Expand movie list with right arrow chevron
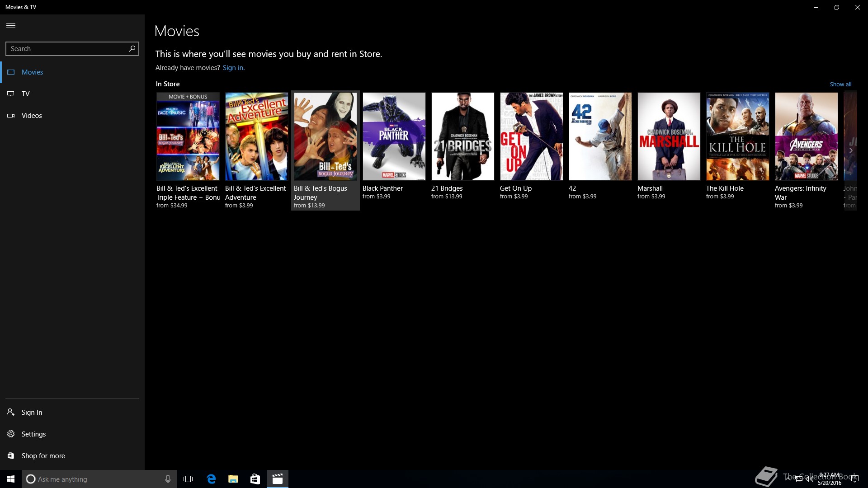This screenshot has height=488, width=868. click(850, 150)
